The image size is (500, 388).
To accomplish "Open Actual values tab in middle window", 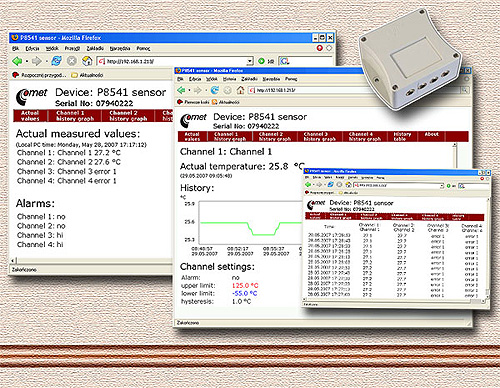I will pyautogui.click(x=192, y=136).
